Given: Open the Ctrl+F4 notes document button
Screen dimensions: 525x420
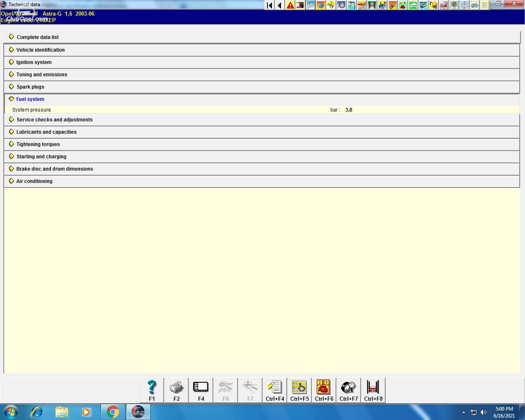Looking at the screenshot, I should [x=275, y=390].
